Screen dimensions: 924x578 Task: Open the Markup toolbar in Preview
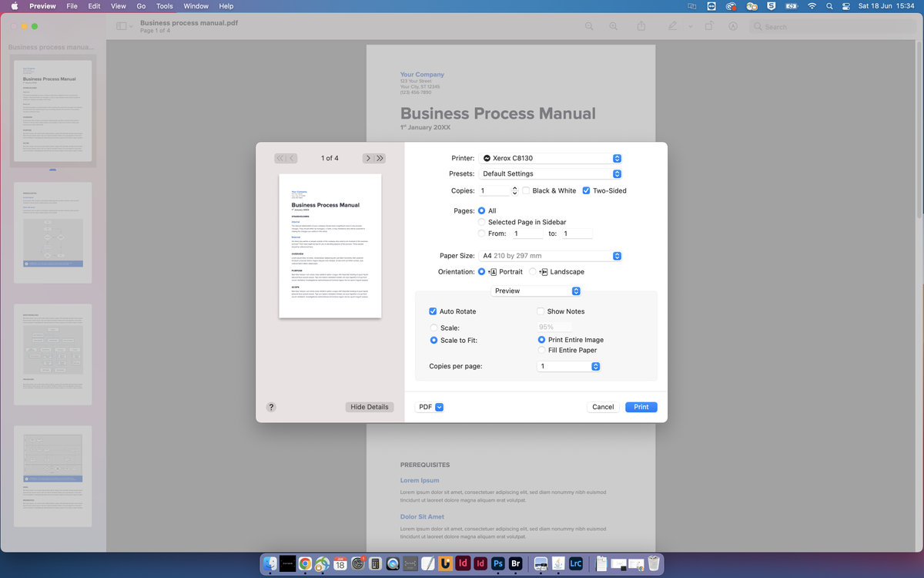pyautogui.click(x=671, y=25)
